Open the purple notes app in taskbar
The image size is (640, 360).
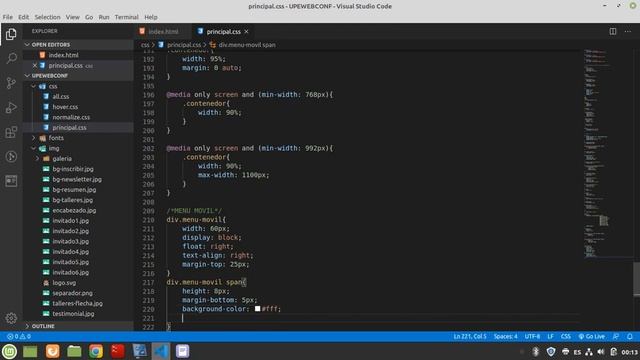pyautogui.click(x=182, y=351)
